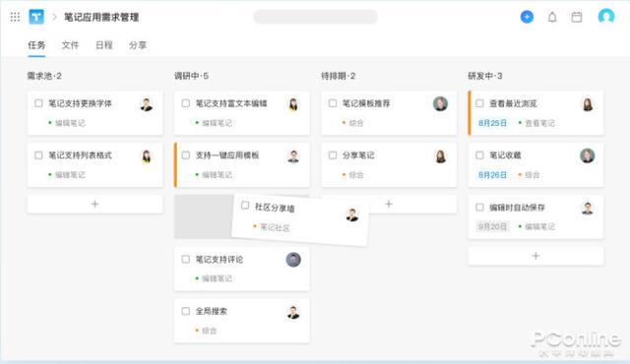The image size is (630, 364).
Task: Add a task to 需求池 column
Action: coord(94,205)
